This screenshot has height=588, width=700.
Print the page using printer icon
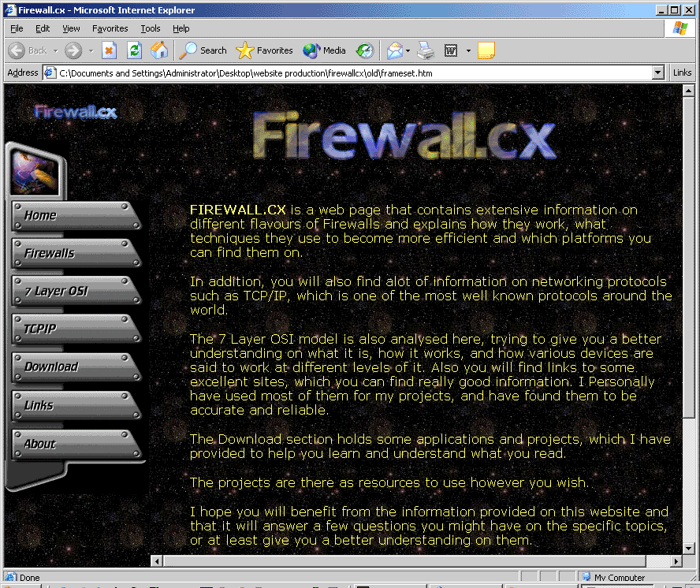(x=426, y=50)
